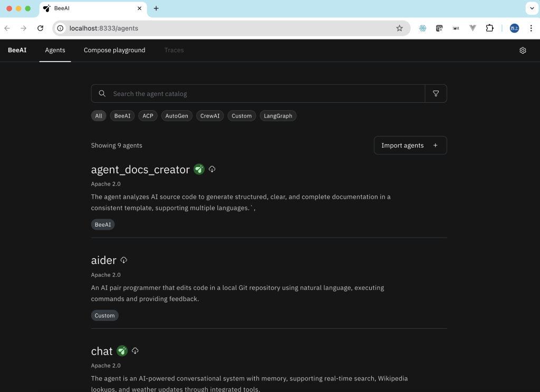Open the chat agent

point(102,351)
